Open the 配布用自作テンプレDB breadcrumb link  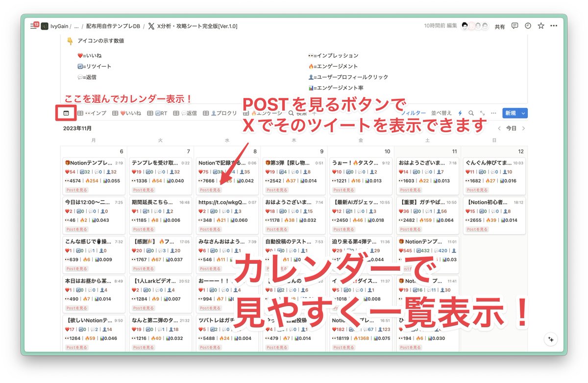pos(113,26)
